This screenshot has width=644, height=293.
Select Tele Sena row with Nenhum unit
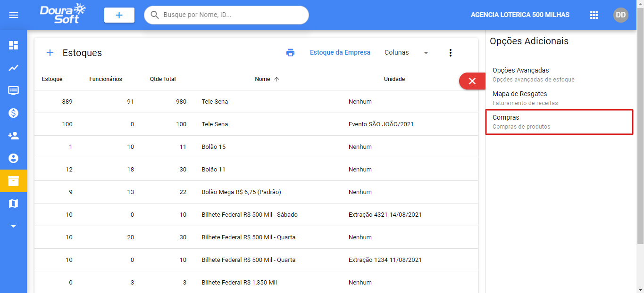pos(256,102)
